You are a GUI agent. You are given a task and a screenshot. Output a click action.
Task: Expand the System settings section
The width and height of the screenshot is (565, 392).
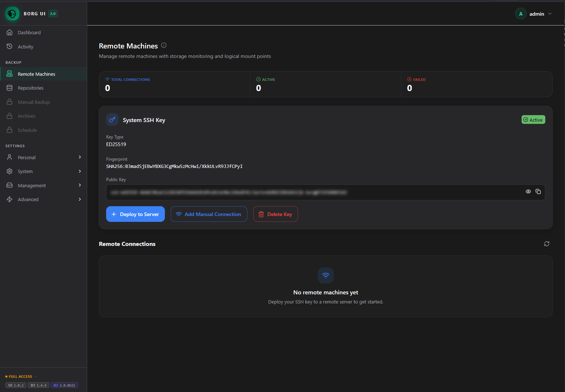pos(43,171)
